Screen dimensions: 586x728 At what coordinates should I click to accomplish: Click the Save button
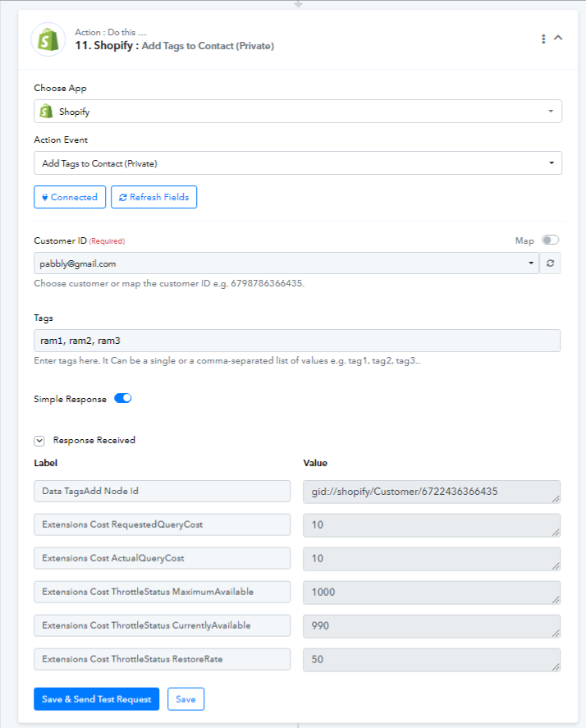(185, 699)
